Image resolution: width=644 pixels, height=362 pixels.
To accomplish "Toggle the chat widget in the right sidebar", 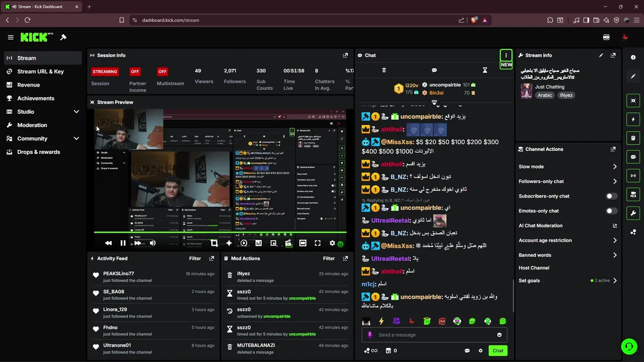I will click(633, 157).
